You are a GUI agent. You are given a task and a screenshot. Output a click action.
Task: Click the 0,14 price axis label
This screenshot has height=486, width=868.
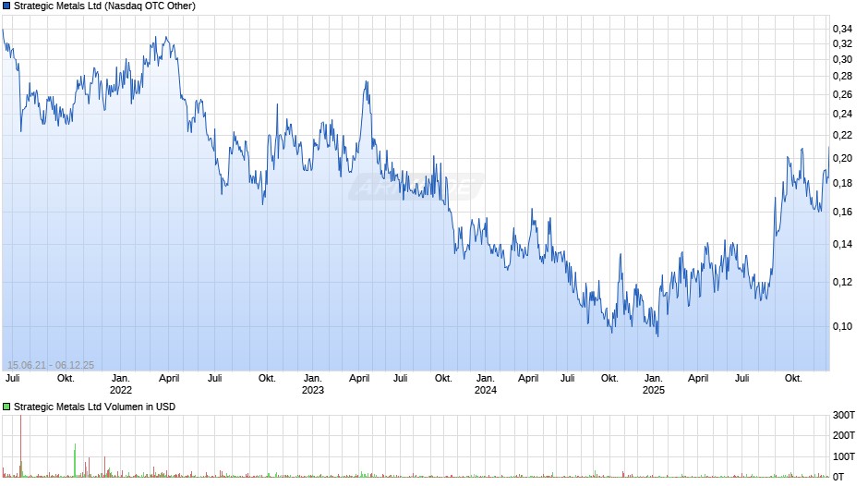[842, 244]
